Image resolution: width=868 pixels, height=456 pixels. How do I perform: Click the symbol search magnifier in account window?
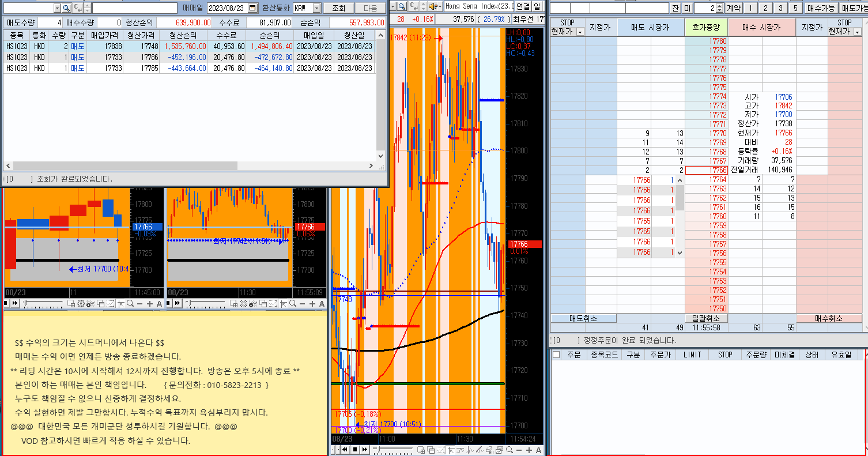(66, 8)
